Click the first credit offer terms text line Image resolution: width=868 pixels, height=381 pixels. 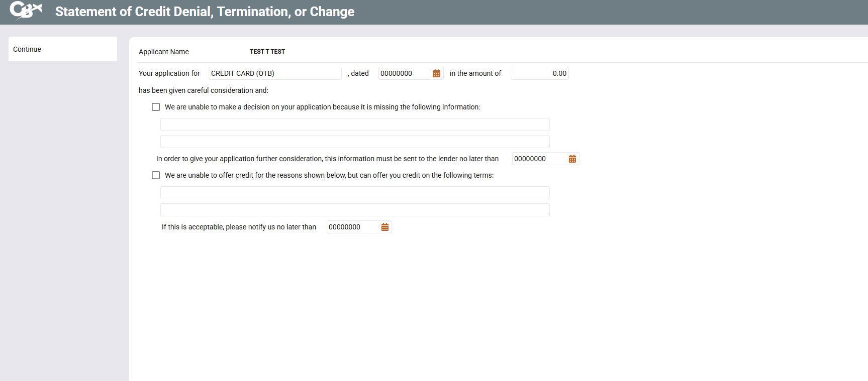354,193
